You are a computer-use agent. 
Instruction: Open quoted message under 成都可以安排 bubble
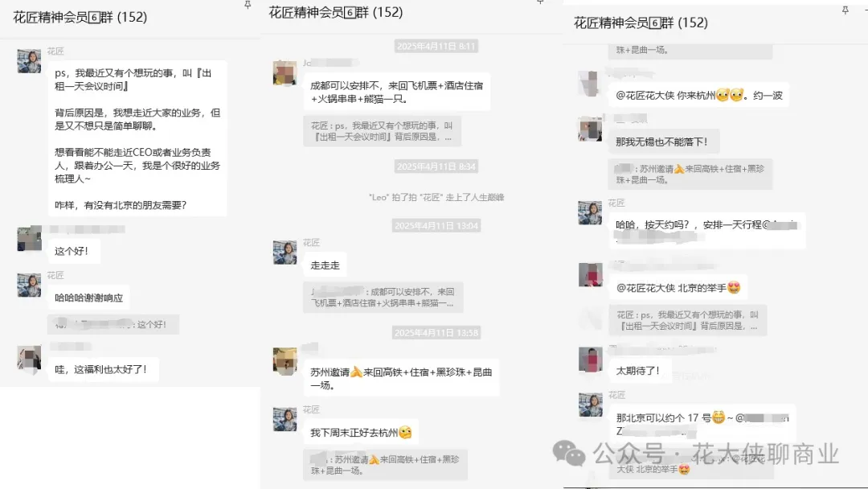pos(383,131)
